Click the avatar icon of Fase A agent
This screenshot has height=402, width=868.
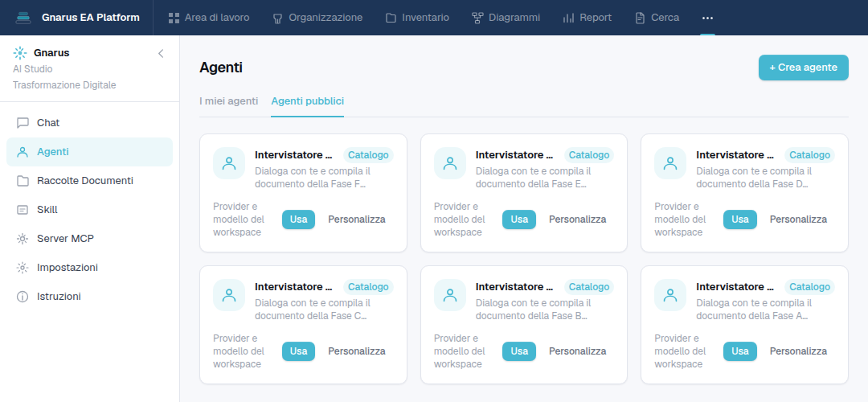[670, 295]
